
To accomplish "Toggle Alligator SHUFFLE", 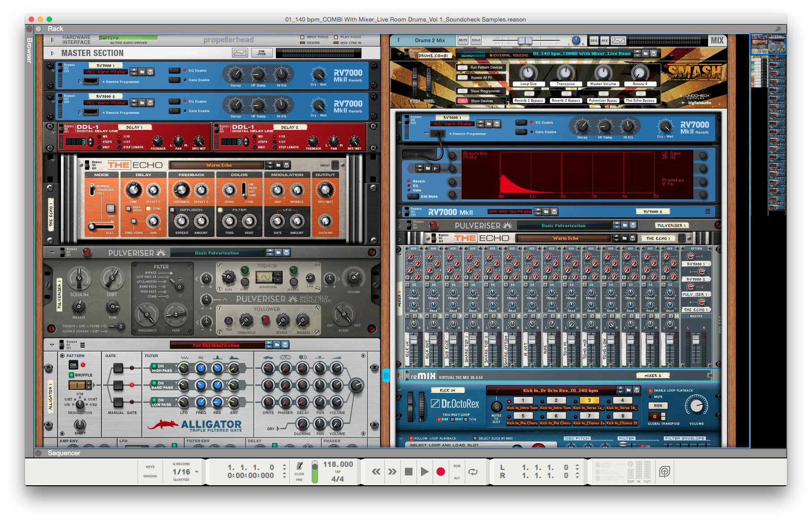I will click(x=71, y=375).
